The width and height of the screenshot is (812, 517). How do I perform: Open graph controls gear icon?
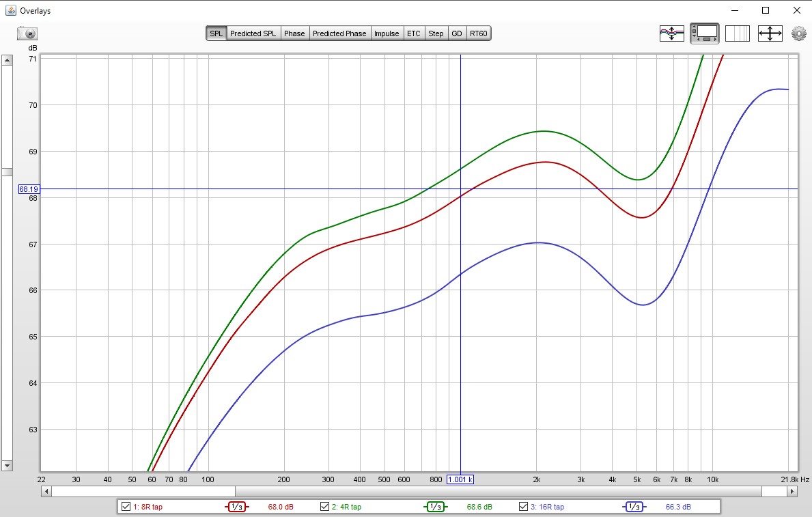tap(798, 33)
